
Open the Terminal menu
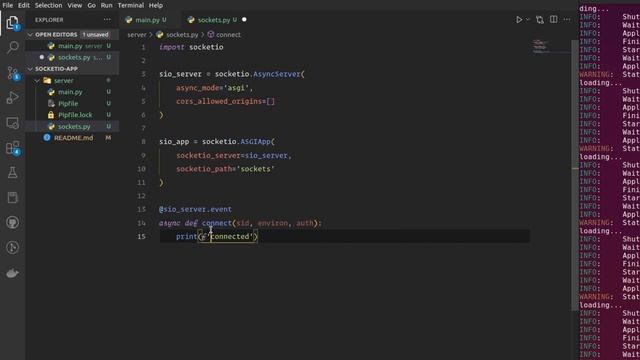point(131,5)
